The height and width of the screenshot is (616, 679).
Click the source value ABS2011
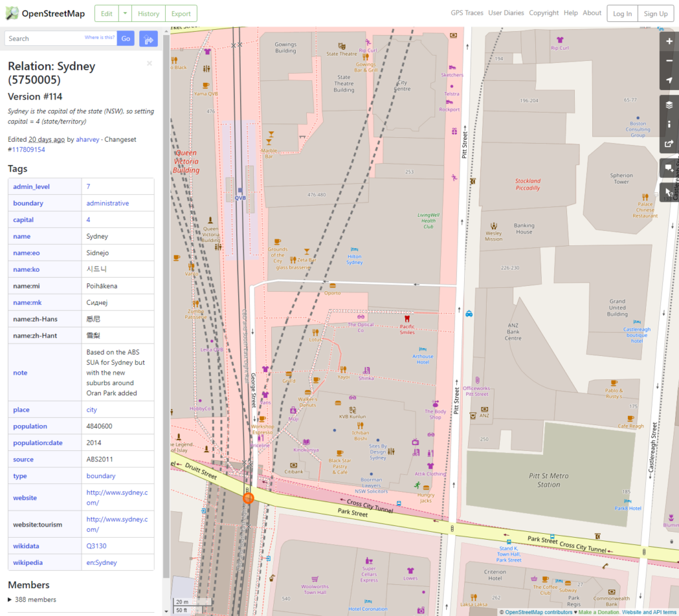tap(99, 460)
